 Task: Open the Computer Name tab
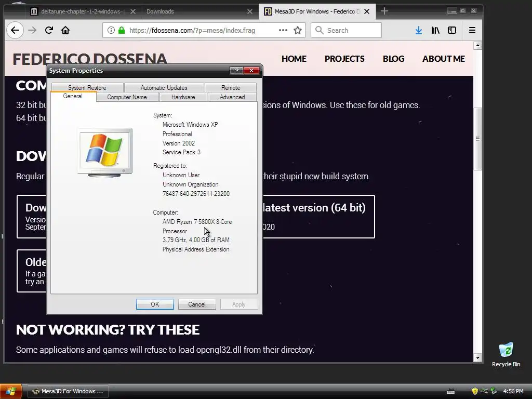tap(127, 97)
